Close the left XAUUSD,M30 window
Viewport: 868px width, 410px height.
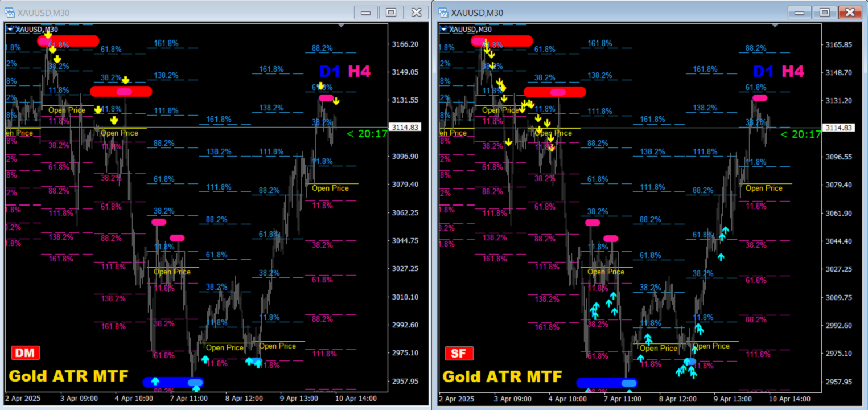(416, 13)
